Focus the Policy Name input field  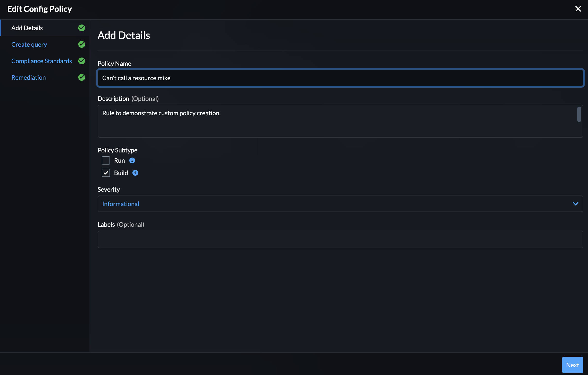(340, 78)
